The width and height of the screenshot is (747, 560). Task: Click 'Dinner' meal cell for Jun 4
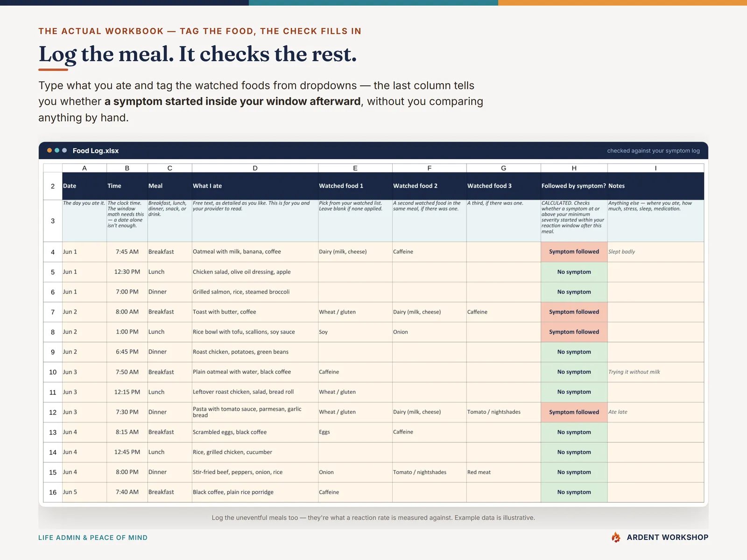tap(169, 472)
